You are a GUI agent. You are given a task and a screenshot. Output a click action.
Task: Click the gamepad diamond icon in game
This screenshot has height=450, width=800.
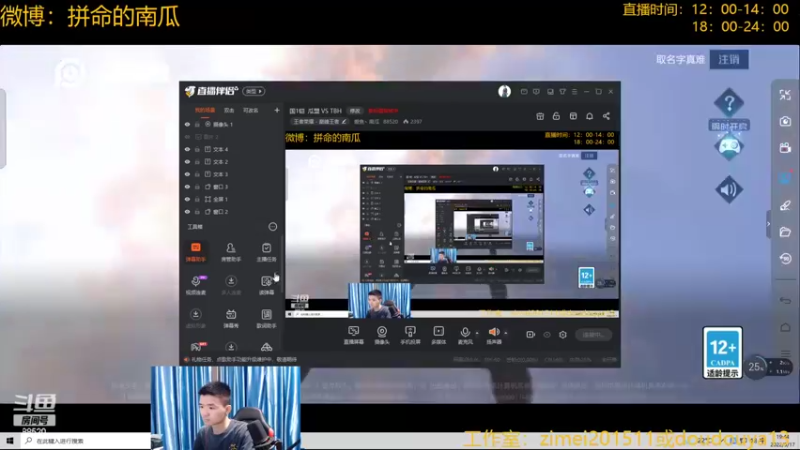pyautogui.click(x=729, y=146)
